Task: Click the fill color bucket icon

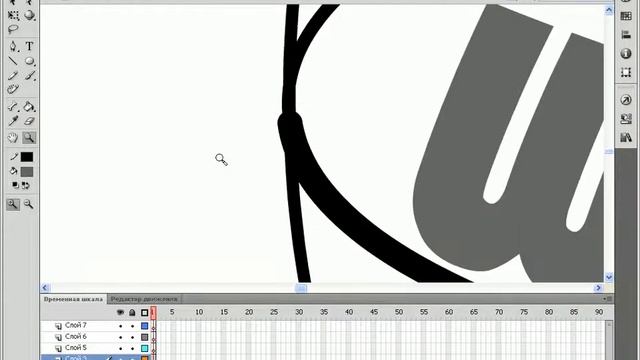Action: (13, 171)
